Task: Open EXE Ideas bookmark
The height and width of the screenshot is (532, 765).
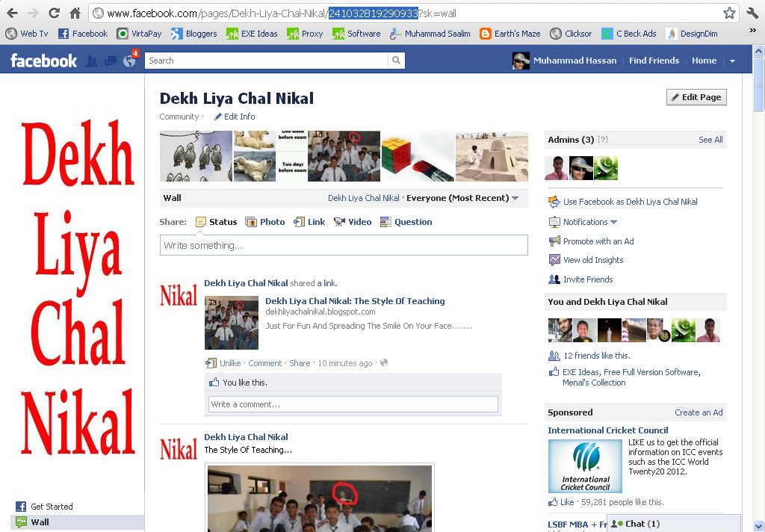Action: [253, 34]
